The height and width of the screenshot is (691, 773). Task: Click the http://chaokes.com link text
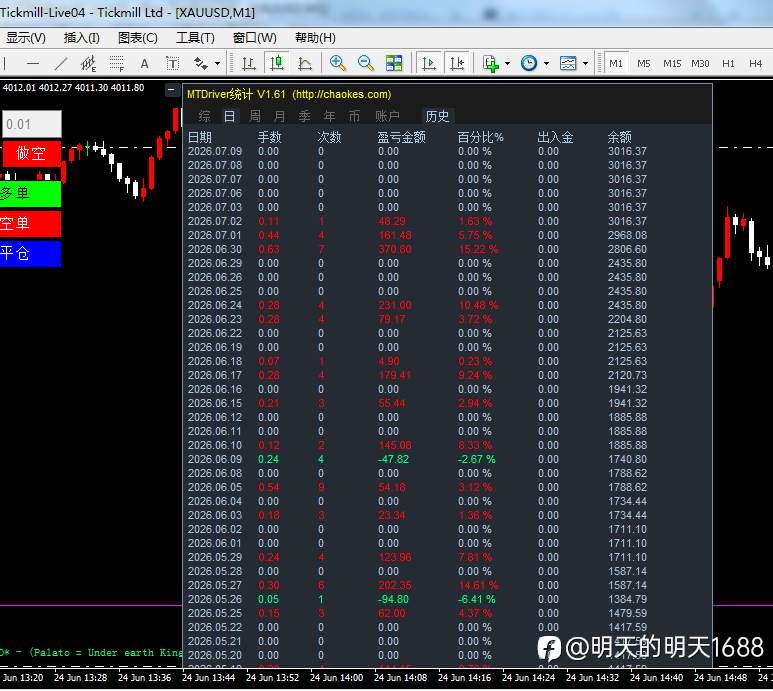tap(342, 94)
